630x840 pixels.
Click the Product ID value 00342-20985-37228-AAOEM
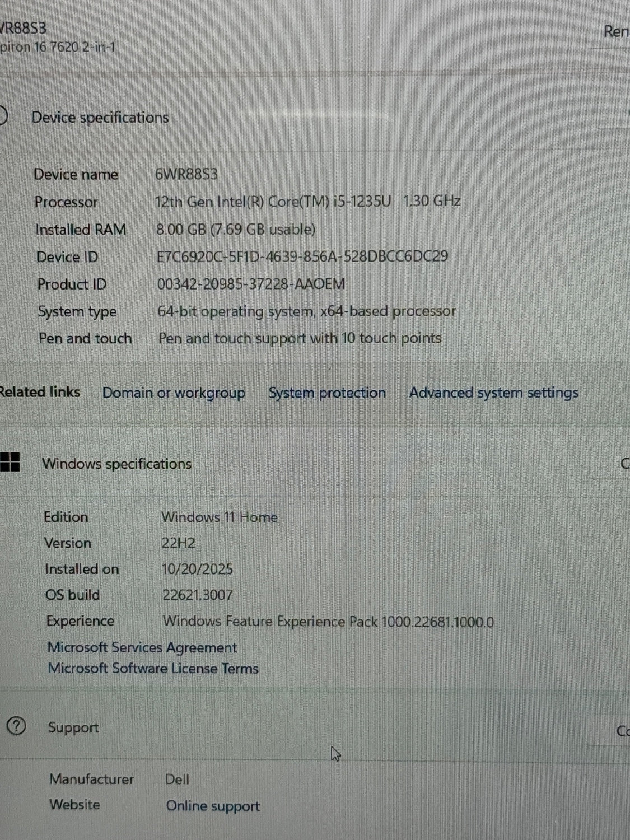[x=251, y=284]
